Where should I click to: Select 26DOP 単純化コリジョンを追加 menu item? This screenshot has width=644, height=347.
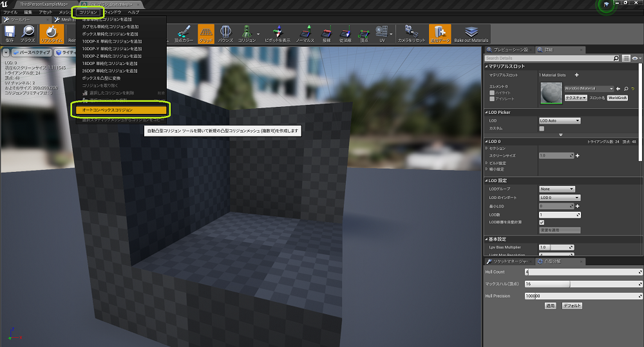pyautogui.click(x=121, y=71)
